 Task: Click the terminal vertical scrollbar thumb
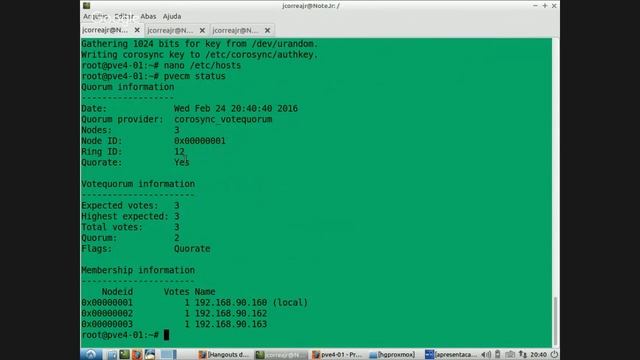coord(555,321)
